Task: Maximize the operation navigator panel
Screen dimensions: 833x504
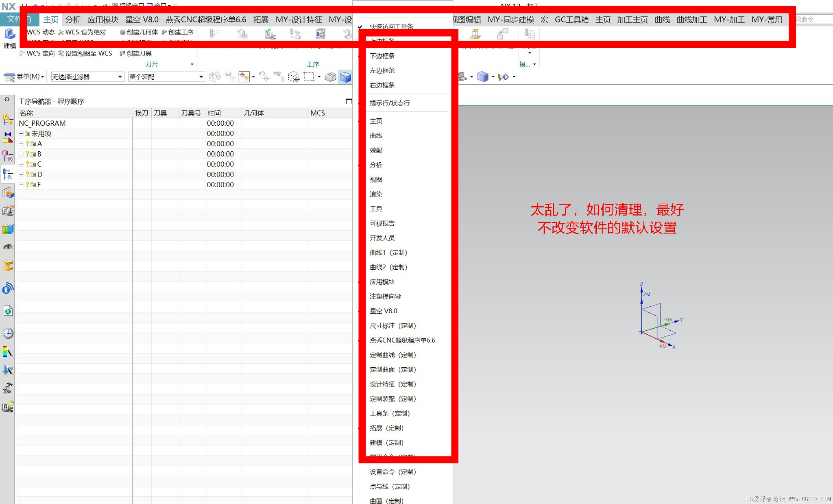Action: (349, 101)
